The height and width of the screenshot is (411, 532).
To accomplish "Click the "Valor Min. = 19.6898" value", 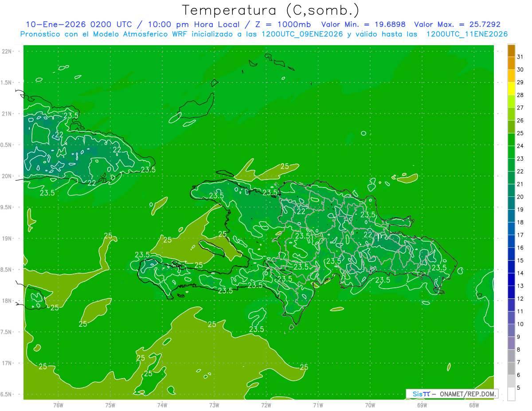I will pyautogui.click(x=363, y=24).
